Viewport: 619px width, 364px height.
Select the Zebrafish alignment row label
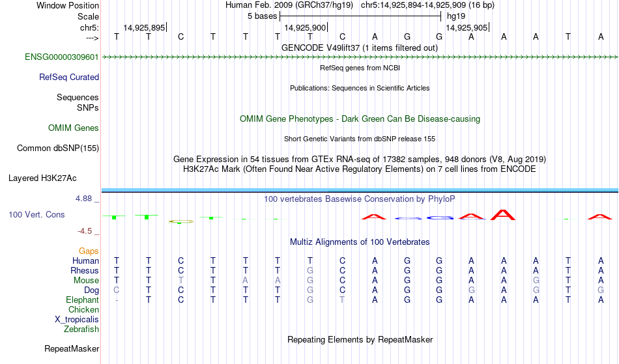click(81, 329)
